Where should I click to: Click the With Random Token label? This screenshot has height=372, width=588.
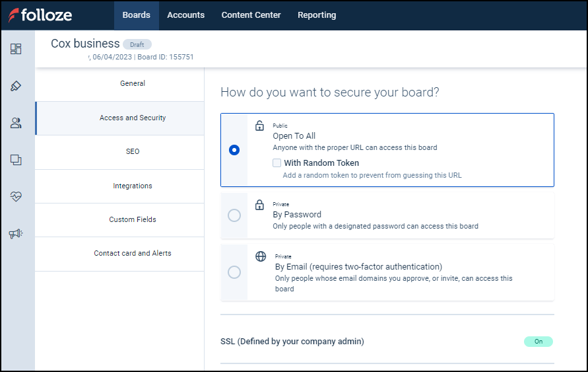[x=322, y=163]
